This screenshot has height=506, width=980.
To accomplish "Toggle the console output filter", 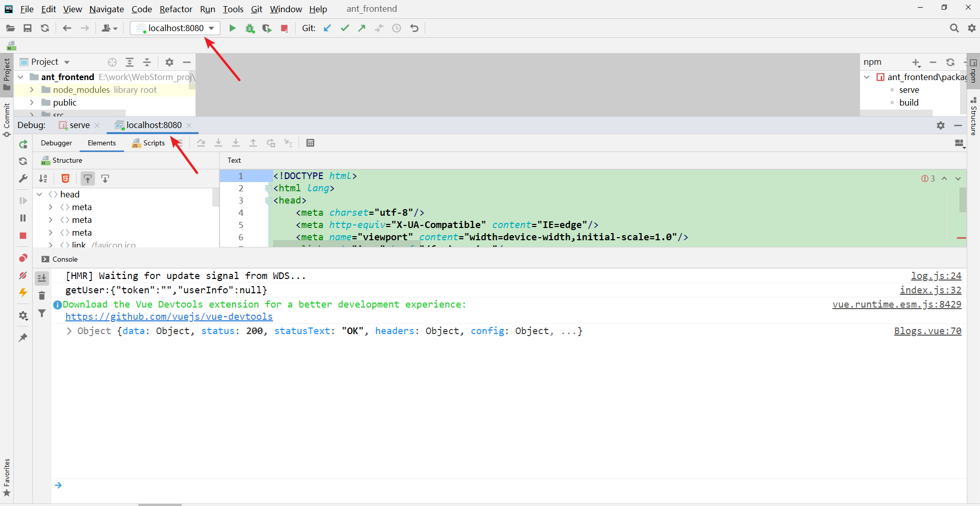I will pyautogui.click(x=42, y=313).
